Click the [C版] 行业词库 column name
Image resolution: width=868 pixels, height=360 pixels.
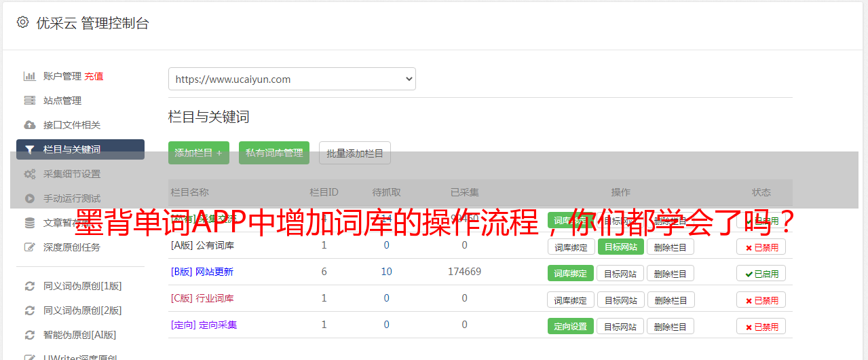202,298
